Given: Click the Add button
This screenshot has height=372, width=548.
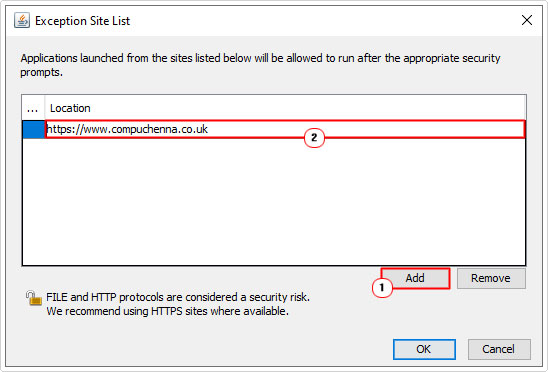Looking at the screenshot, I should click(415, 278).
